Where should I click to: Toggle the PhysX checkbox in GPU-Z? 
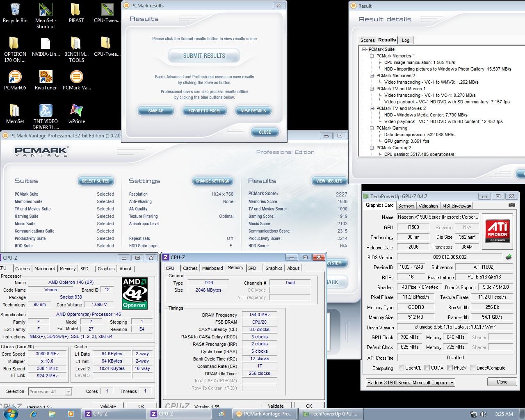click(450, 368)
